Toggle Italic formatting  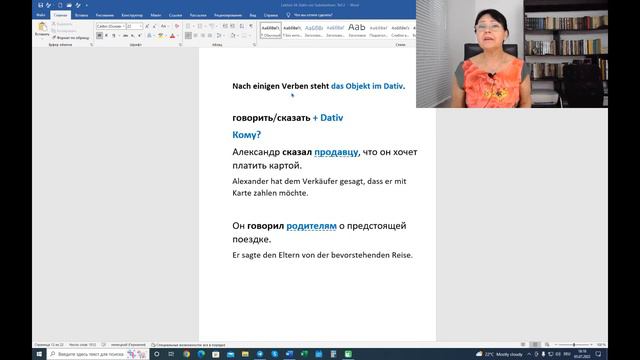click(x=107, y=36)
